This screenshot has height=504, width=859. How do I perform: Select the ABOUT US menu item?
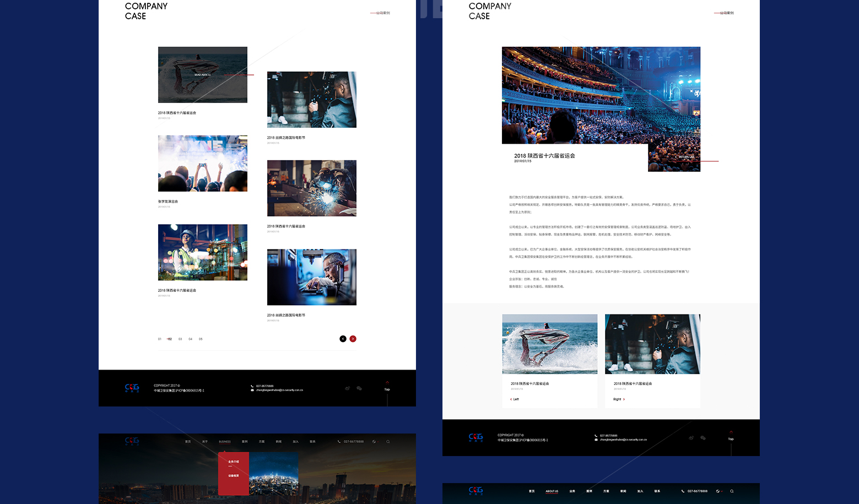click(x=552, y=491)
